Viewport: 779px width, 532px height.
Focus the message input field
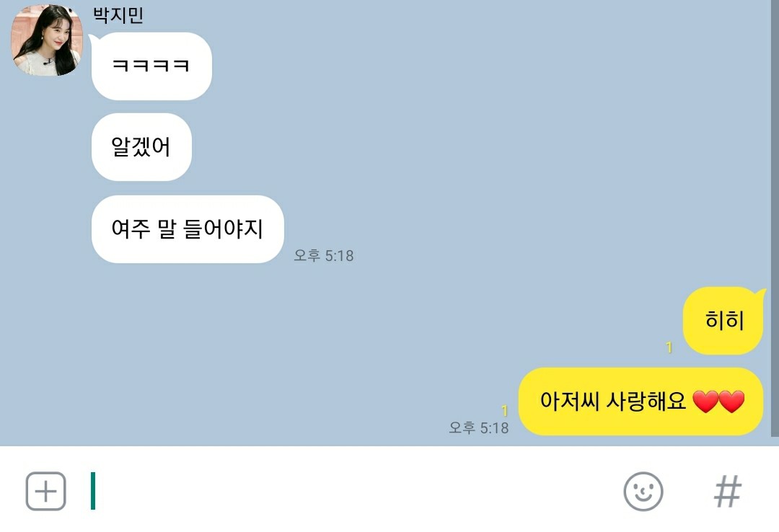(348, 491)
